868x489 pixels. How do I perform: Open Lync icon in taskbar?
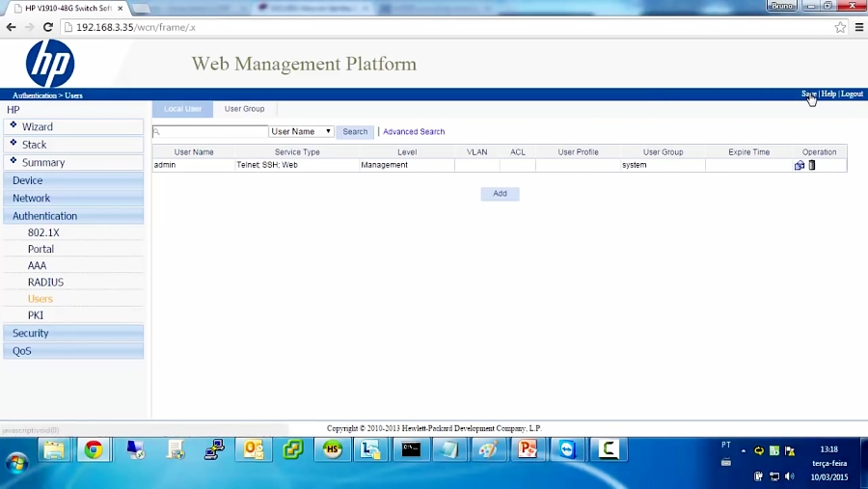pyautogui.click(x=371, y=449)
